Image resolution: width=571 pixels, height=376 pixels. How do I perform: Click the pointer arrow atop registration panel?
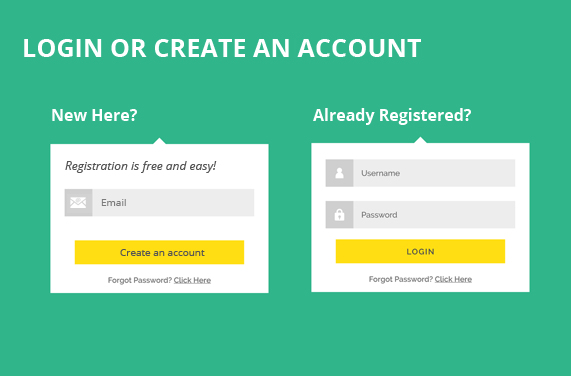pos(160,141)
